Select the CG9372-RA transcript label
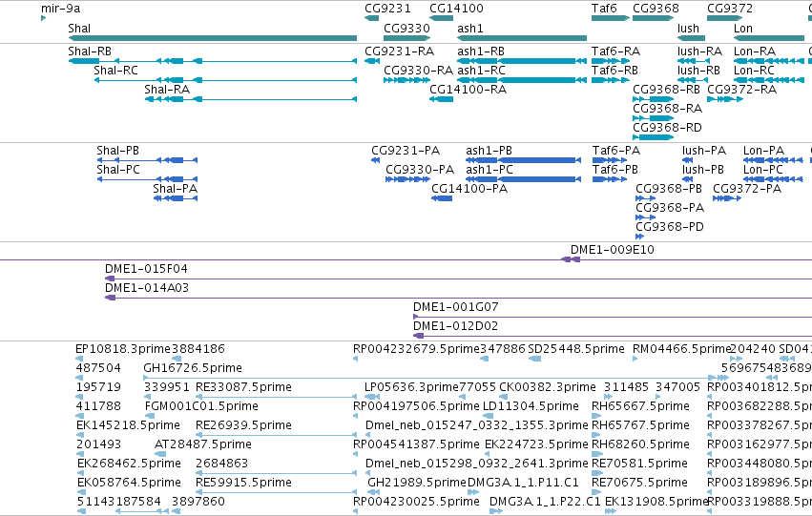812x516 pixels. [x=742, y=90]
